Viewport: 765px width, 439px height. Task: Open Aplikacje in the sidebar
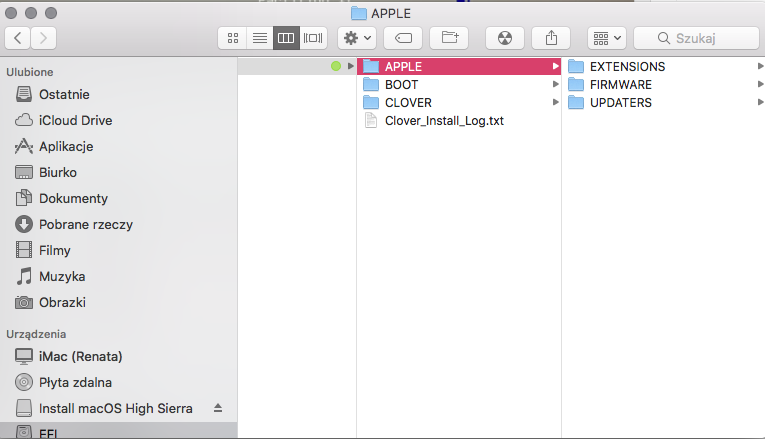pos(119,146)
